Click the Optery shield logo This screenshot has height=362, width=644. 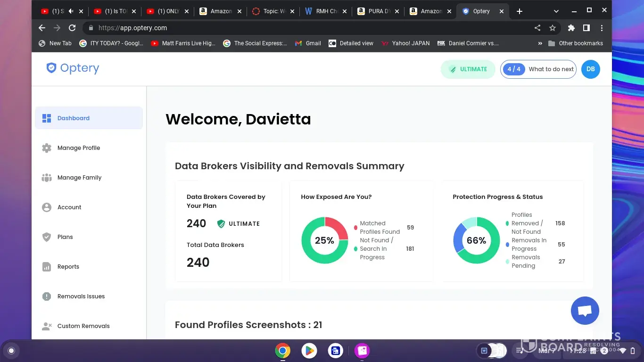[51, 68]
